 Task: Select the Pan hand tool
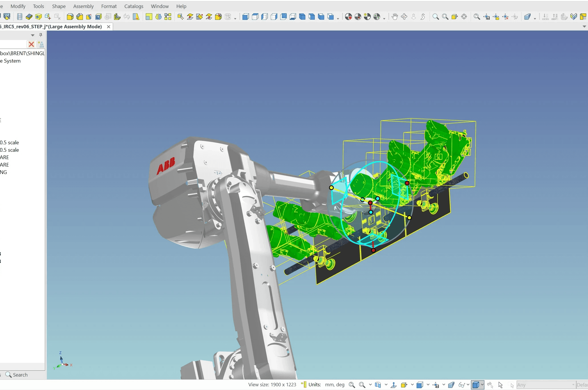point(395,17)
